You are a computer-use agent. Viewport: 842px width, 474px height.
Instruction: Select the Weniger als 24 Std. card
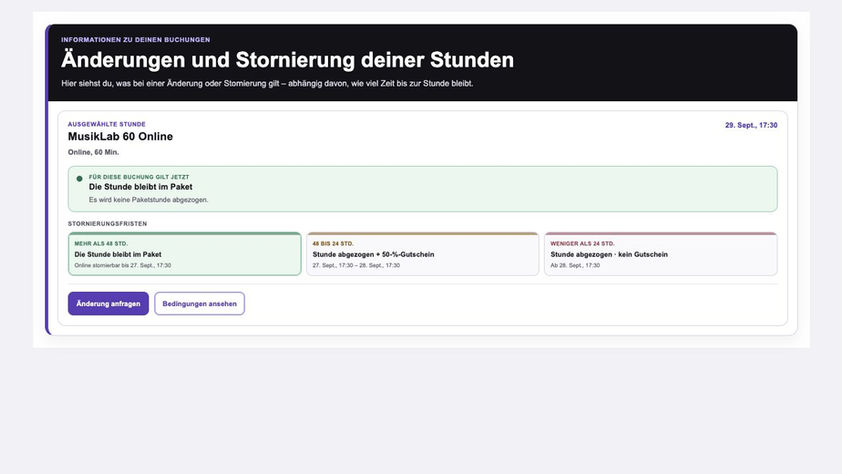tap(660, 254)
